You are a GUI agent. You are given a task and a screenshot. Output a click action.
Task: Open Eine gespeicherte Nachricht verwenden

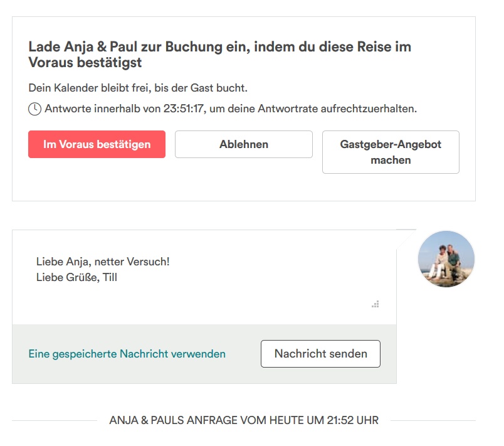pyautogui.click(x=127, y=354)
